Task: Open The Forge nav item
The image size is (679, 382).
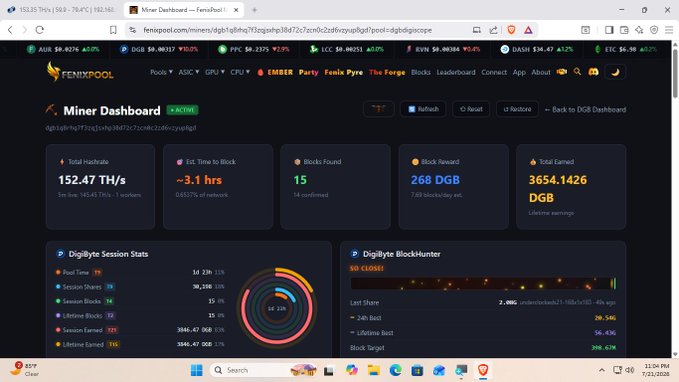Action: click(x=387, y=72)
